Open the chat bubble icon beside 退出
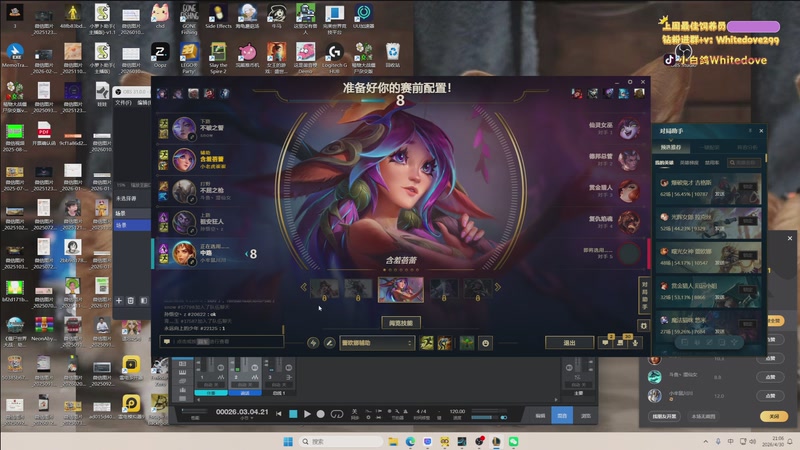Screen dimensions: 800x450 click(x=605, y=343)
